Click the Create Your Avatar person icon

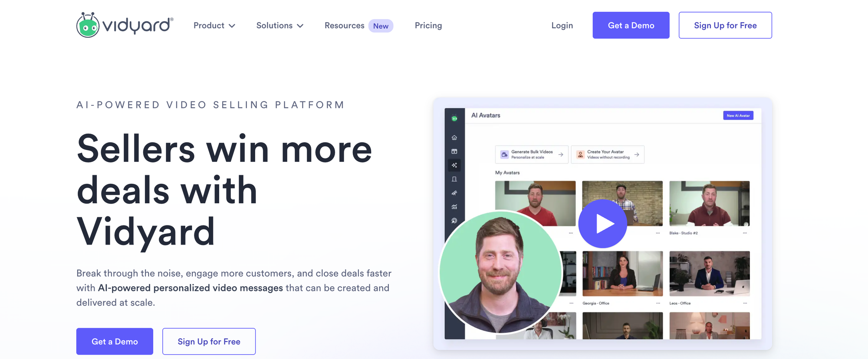click(580, 154)
